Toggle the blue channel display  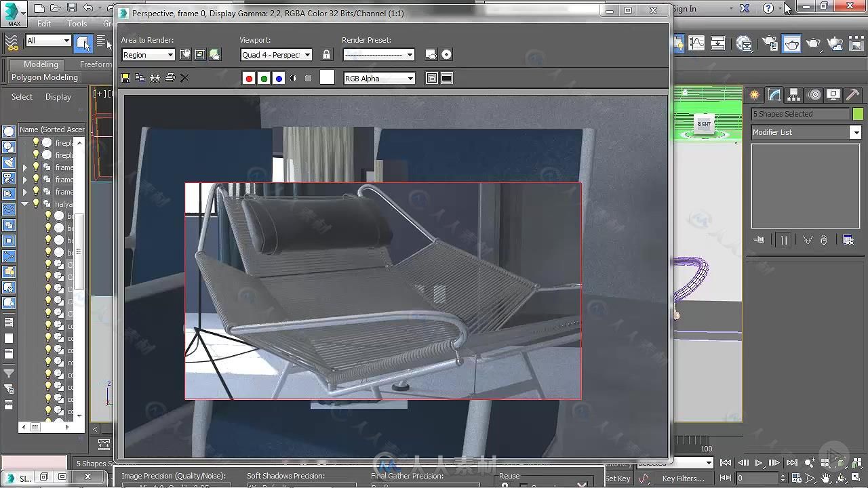click(x=279, y=79)
